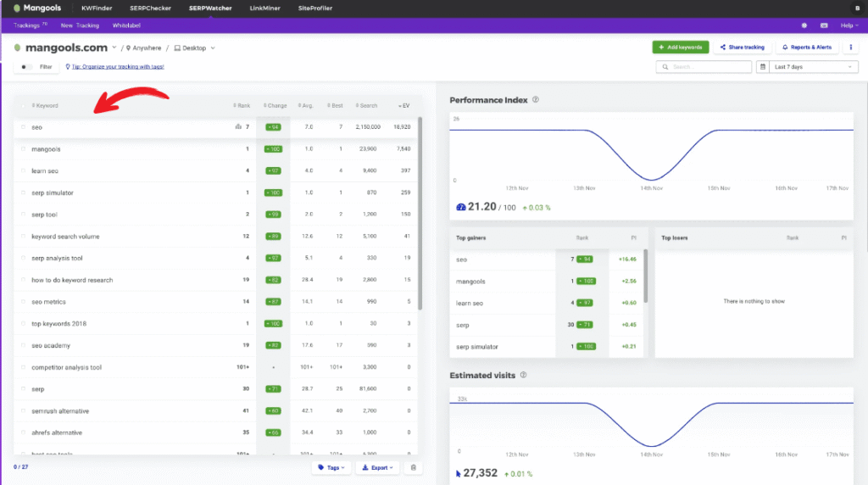The image size is (868, 485).
Task: Open the organize tracking with tags tip link
Action: (x=118, y=67)
